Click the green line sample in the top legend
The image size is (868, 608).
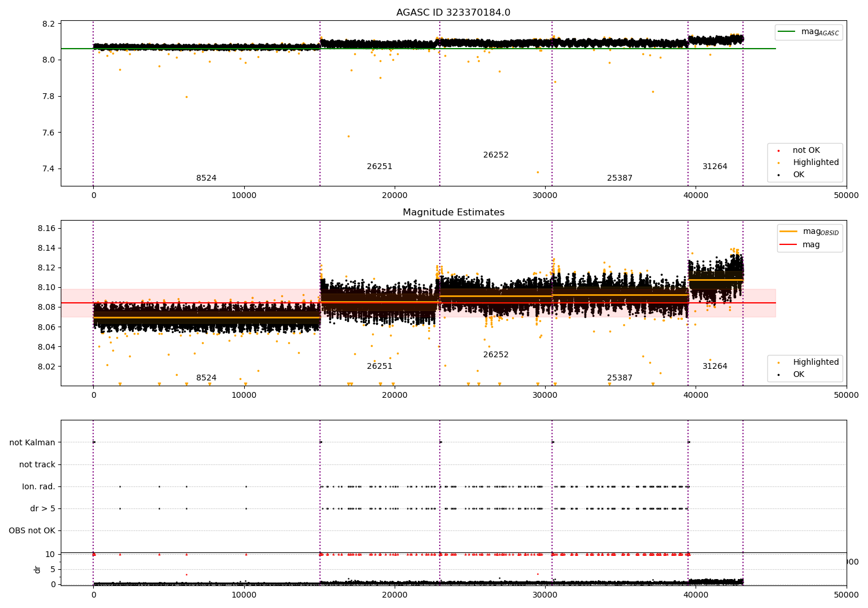click(x=787, y=32)
